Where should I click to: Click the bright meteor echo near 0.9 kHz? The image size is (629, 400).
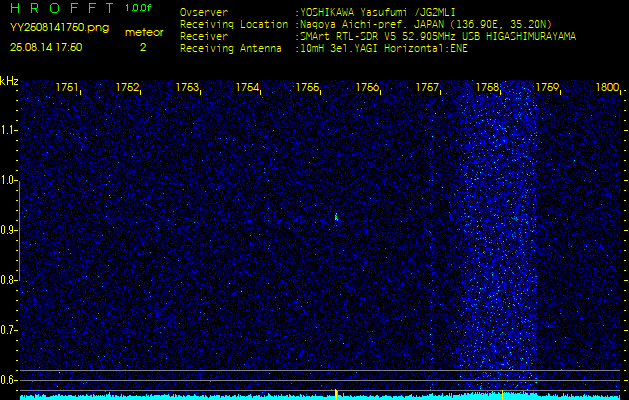pos(336,217)
